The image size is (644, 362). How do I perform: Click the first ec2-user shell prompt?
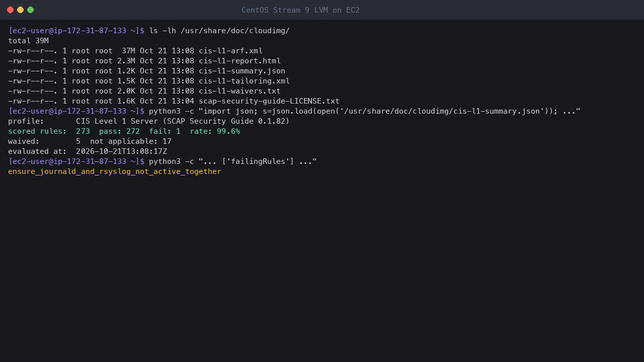(76, 31)
